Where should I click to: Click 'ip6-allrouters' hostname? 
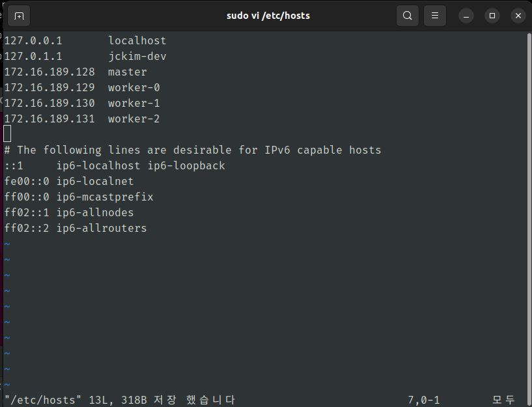pos(102,228)
